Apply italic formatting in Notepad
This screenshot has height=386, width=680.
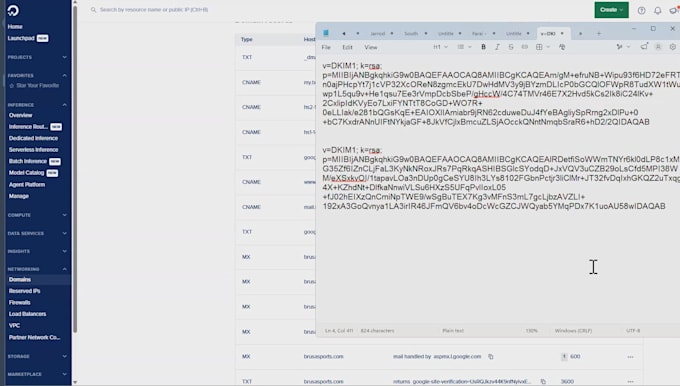497,47
